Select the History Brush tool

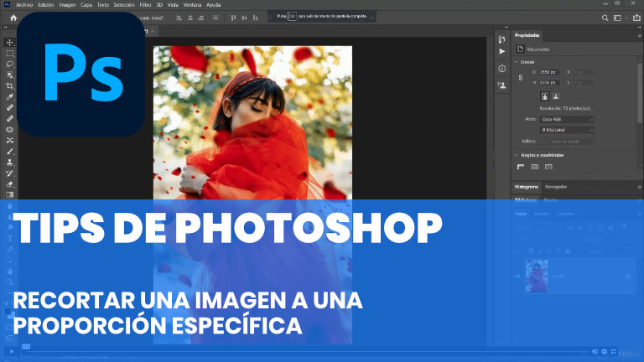coord(10,173)
